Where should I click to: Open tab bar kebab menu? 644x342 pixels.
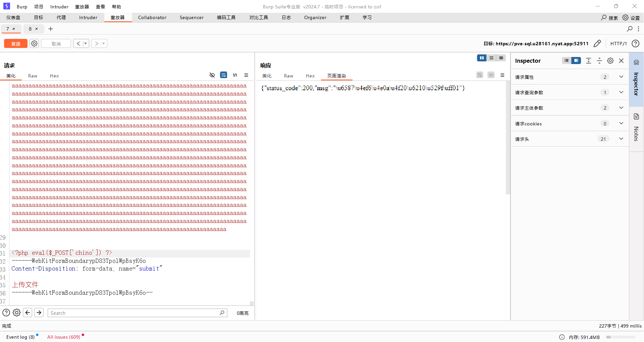coord(639,29)
